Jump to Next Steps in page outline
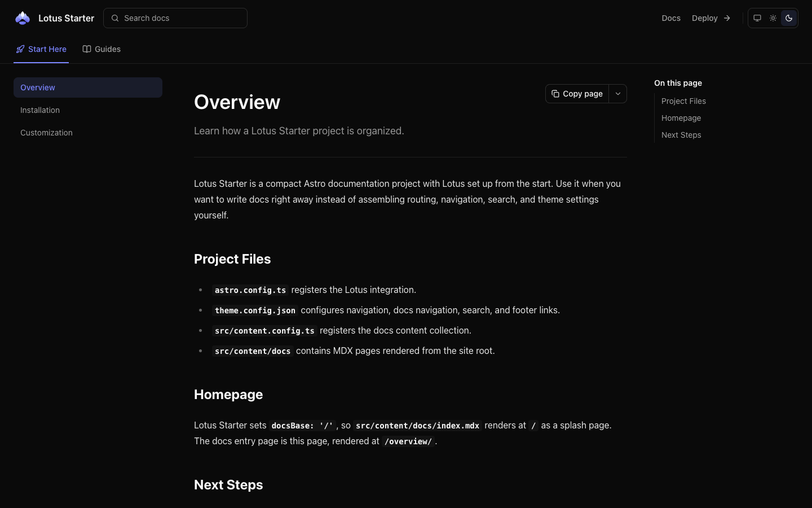The image size is (812, 508). [681, 135]
